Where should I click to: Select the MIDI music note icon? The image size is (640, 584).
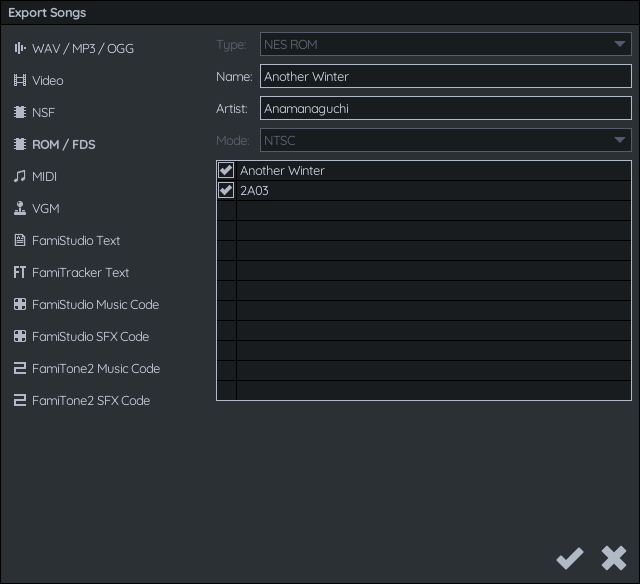pos(20,176)
